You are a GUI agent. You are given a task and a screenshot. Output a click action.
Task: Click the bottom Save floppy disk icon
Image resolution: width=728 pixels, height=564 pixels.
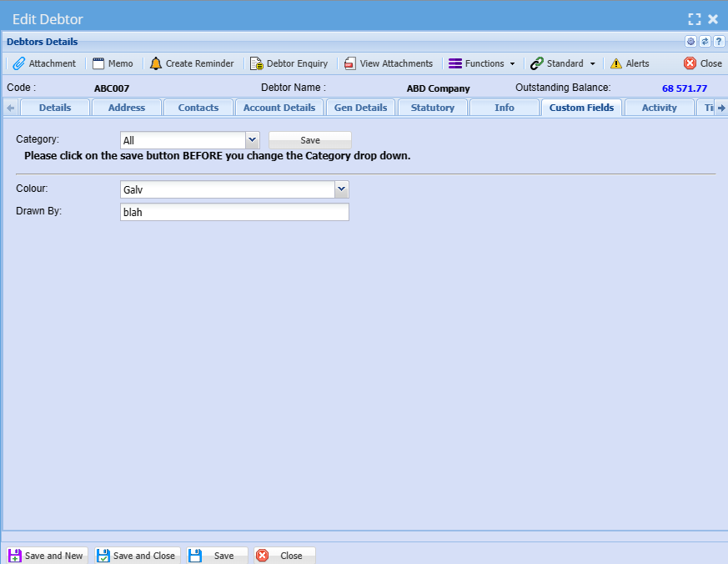pos(195,556)
